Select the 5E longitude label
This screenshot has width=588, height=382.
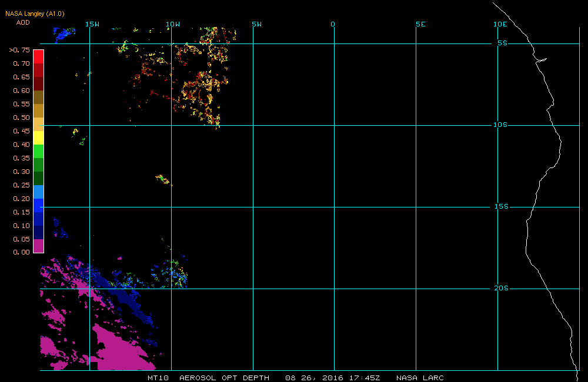420,24
